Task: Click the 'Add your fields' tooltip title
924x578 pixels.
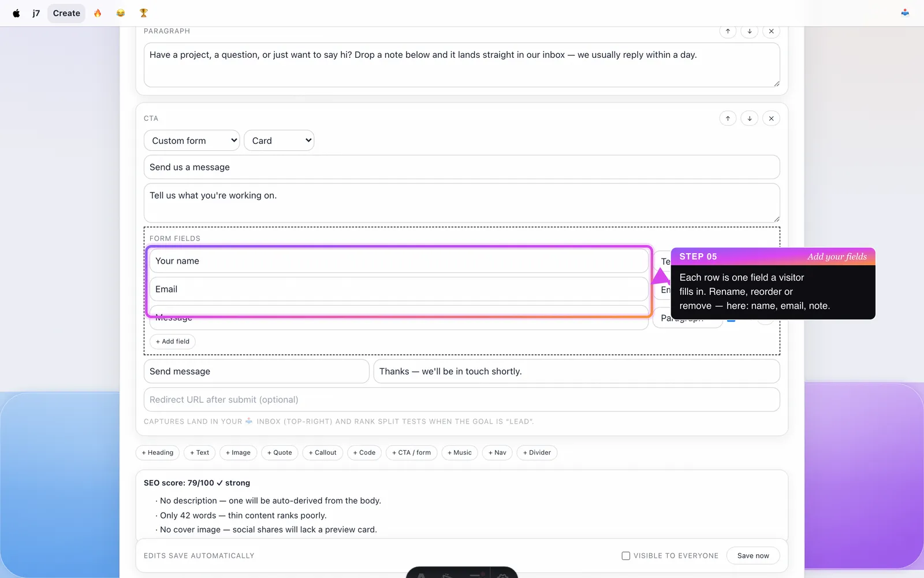Action: 837,256
